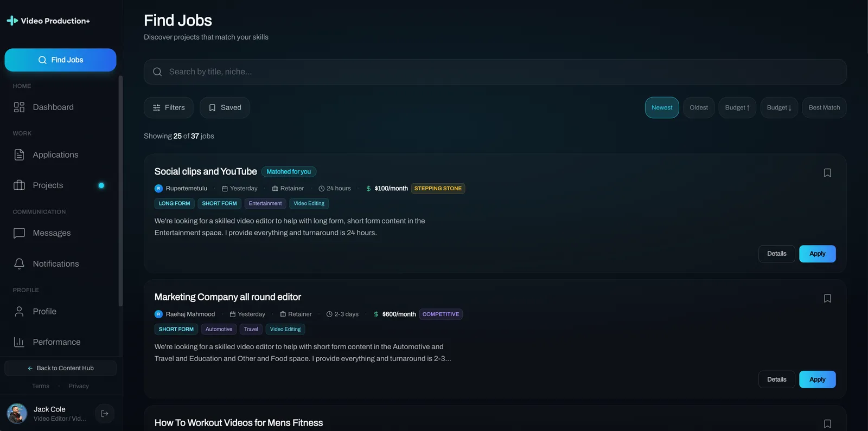Click Back to Content Hub
The image size is (868, 431).
point(60,368)
